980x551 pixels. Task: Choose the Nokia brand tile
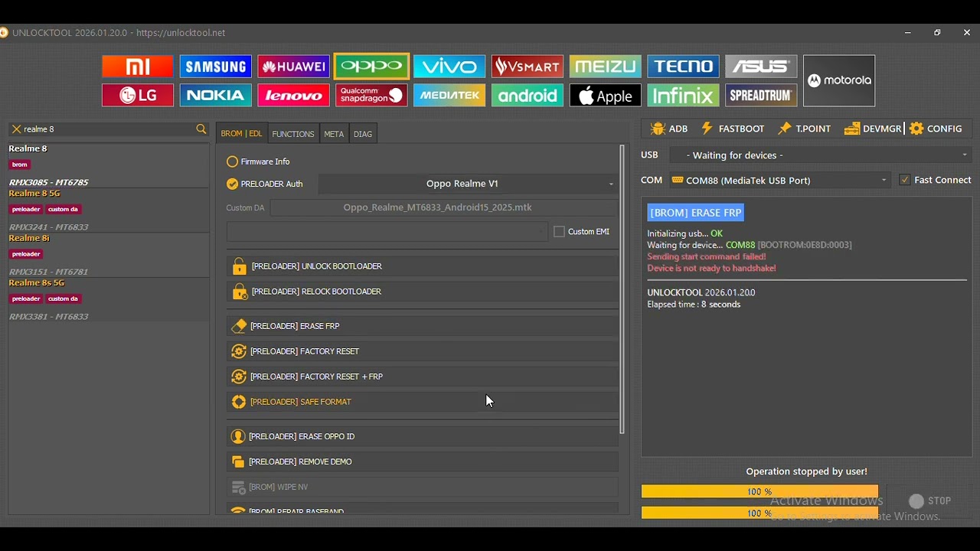[x=216, y=95]
